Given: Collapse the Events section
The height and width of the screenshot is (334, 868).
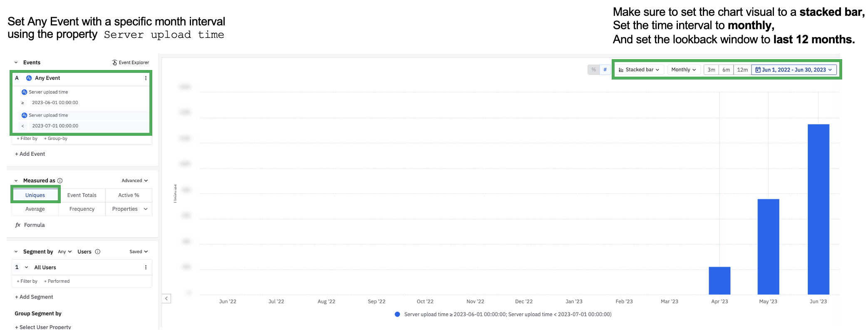Looking at the screenshot, I should tap(16, 62).
